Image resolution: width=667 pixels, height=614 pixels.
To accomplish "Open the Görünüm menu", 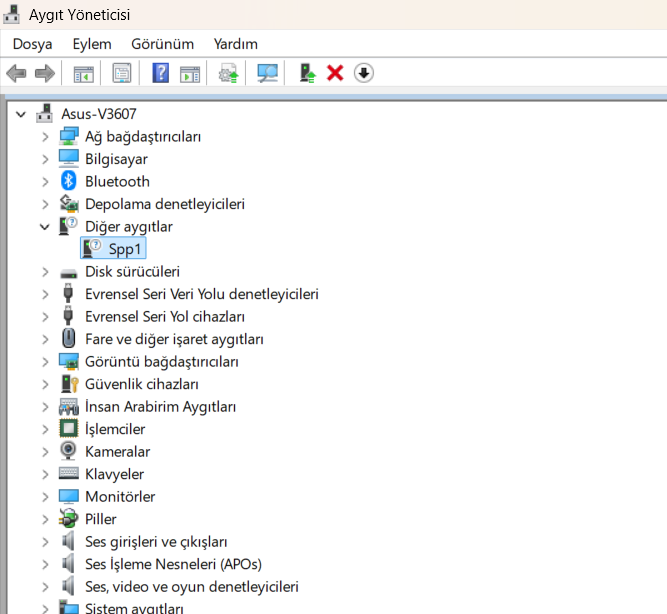I will coord(162,44).
